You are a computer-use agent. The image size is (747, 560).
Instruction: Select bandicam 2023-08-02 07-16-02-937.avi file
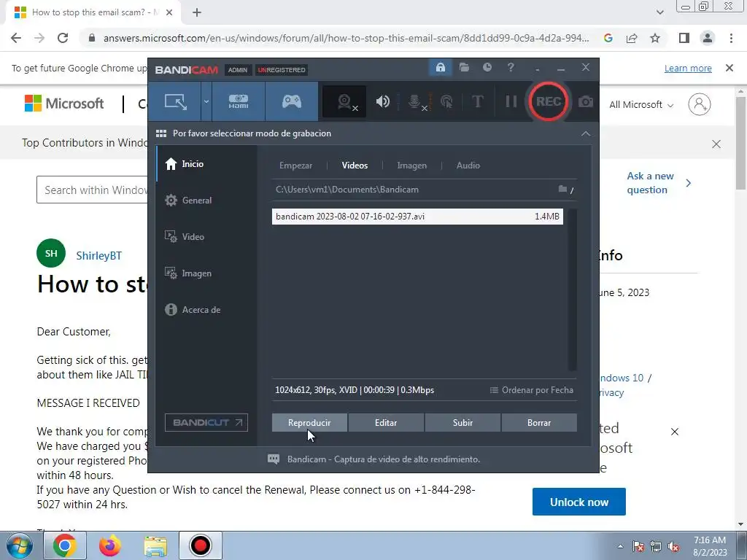click(417, 216)
